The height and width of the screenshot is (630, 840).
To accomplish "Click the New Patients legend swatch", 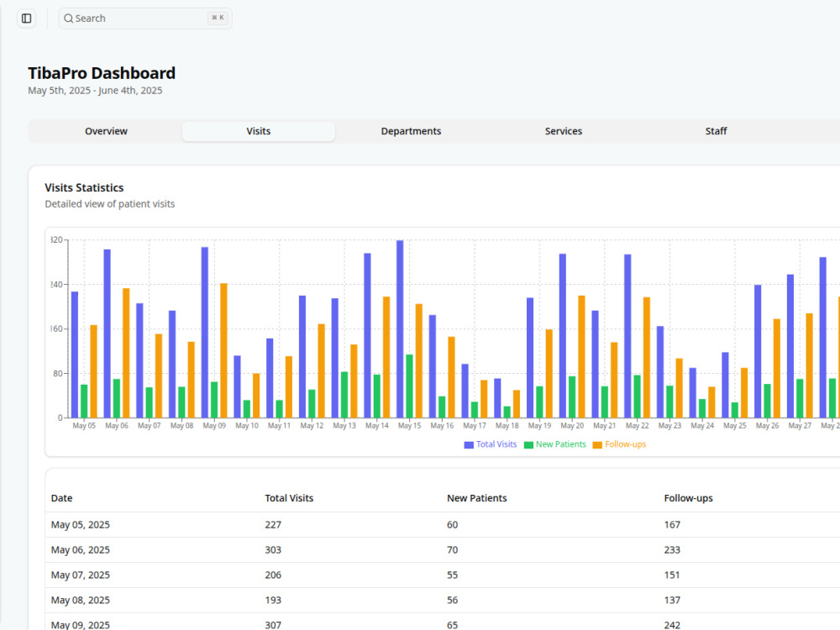I will [x=528, y=444].
